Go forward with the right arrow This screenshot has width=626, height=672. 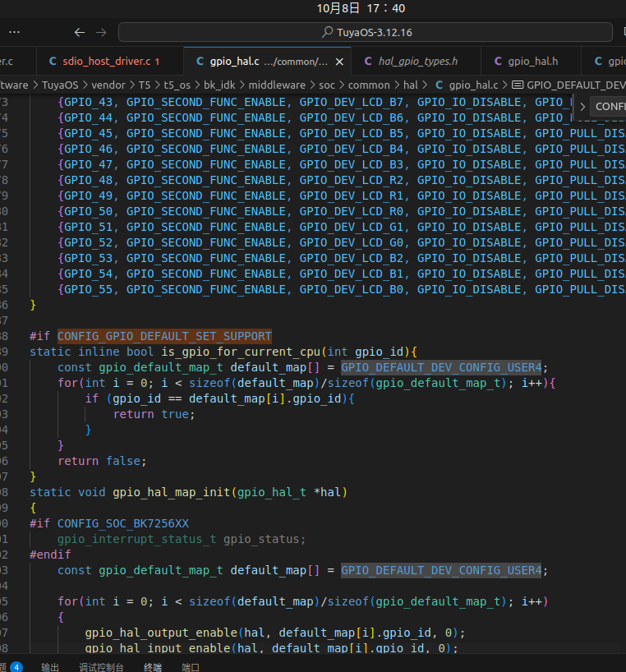click(x=101, y=32)
